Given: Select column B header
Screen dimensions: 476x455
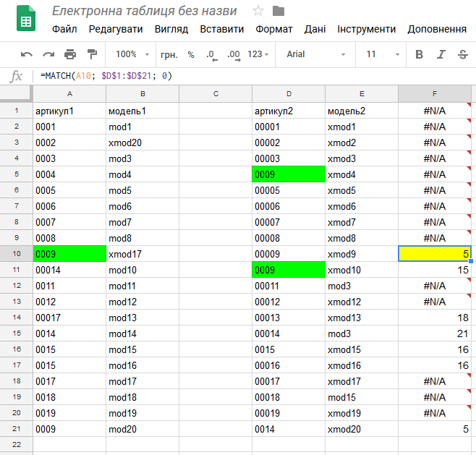Looking at the screenshot, I should pos(143,94).
